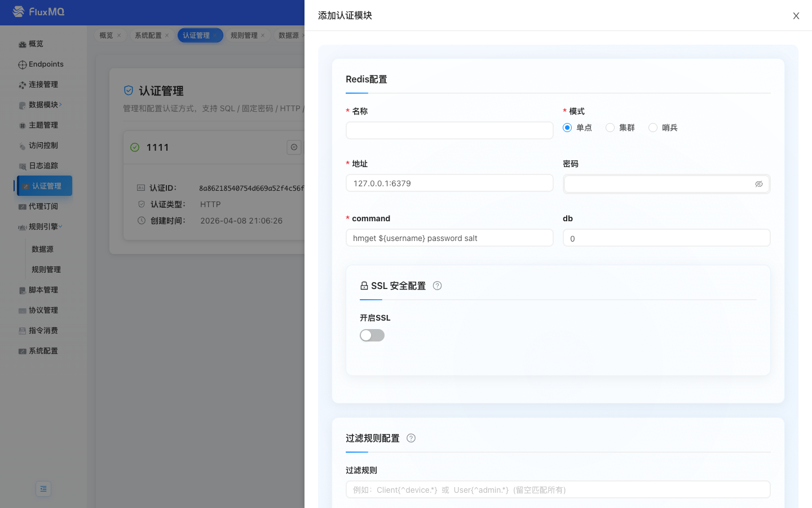Open 规则管理 submenu item in sidebar
The height and width of the screenshot is (508, 812).
(x=46, y=269)
